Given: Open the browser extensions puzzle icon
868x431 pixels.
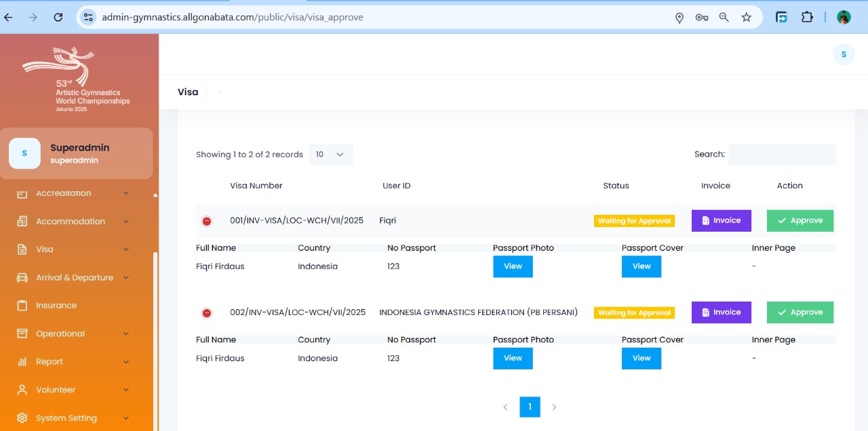Looking at the screenshot, I should (807, 18).
